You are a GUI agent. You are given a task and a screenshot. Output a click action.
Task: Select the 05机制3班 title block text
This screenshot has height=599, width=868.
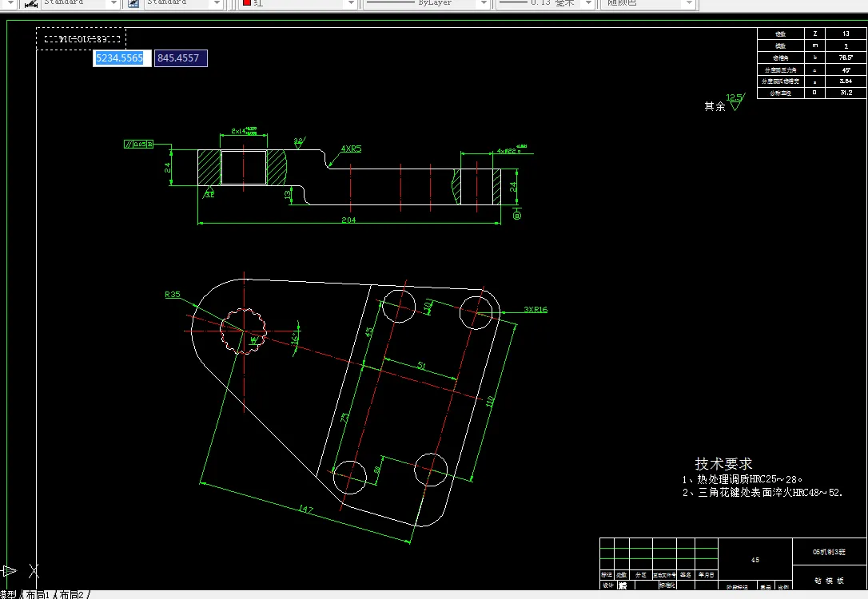829,552
